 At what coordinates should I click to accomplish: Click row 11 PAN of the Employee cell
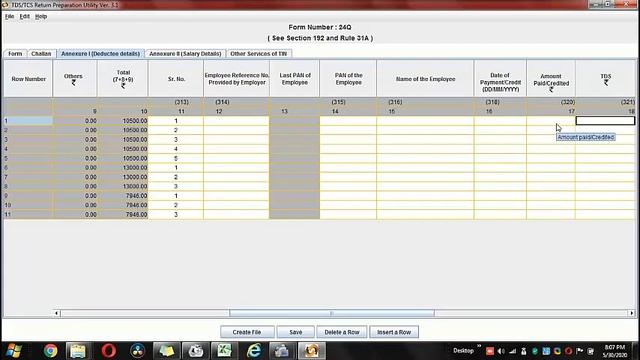pos(348,215)
